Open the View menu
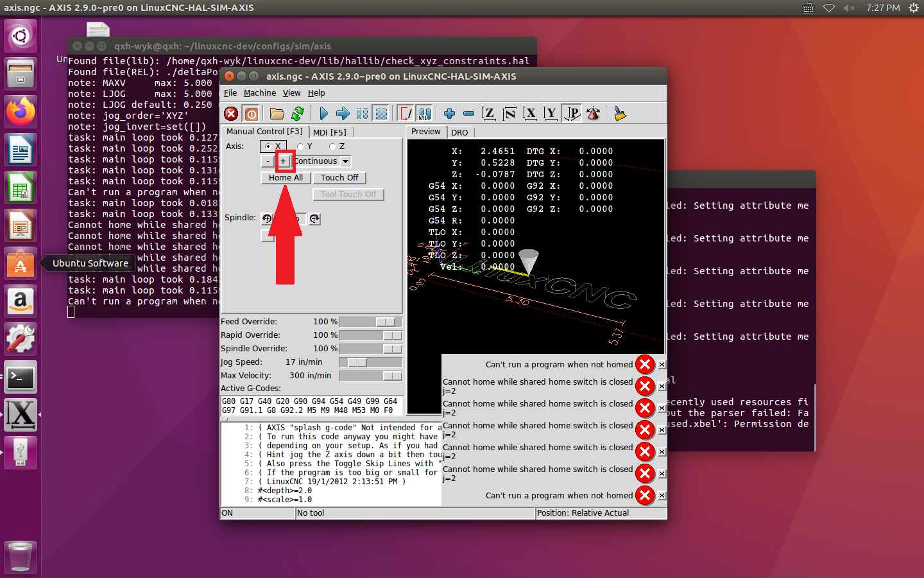Image resolution: width=924 pixels, height=578 pixels. (x=292, y=93)
